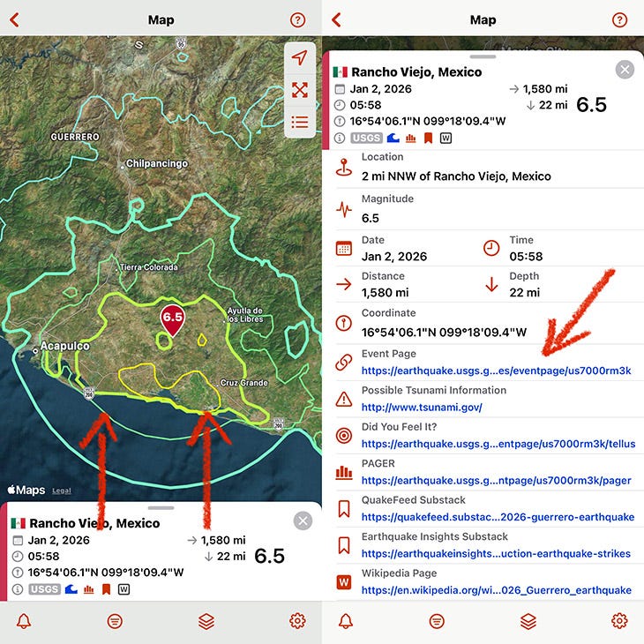The image size is (644, 644).
Task: Open the Earthquake Insights Substack link
Action: coord(496,554)
